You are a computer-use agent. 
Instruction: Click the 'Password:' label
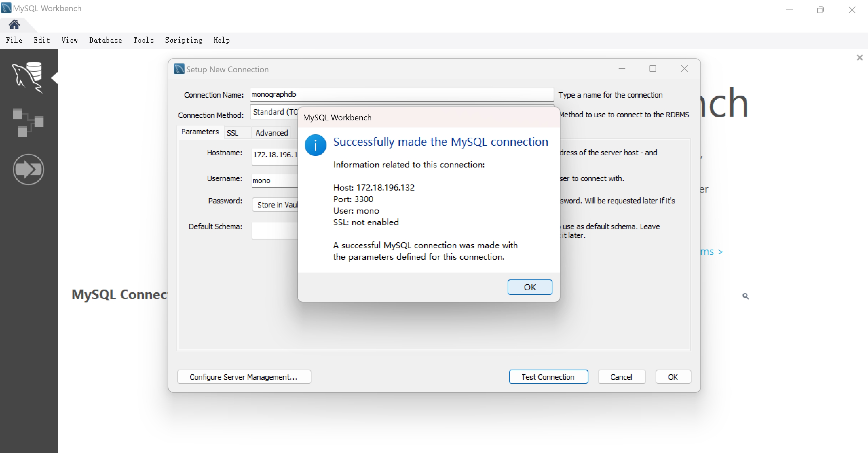click(x=225, y=201)
